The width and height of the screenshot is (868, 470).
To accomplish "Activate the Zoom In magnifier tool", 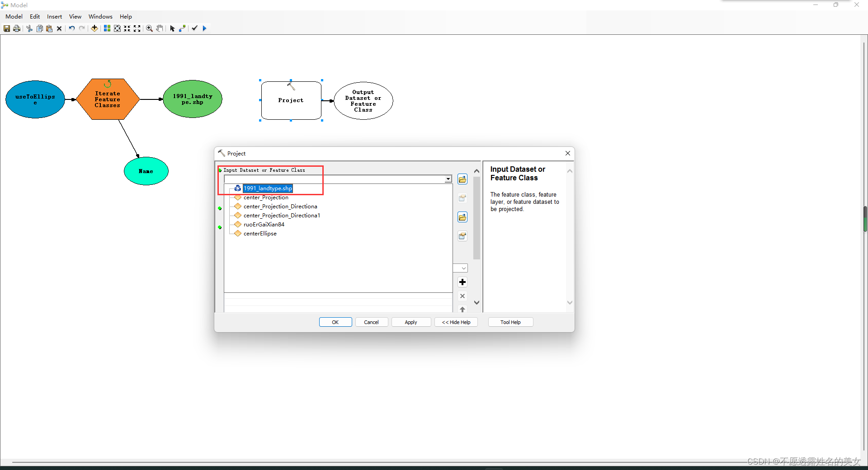I will (x=149, y=28).
